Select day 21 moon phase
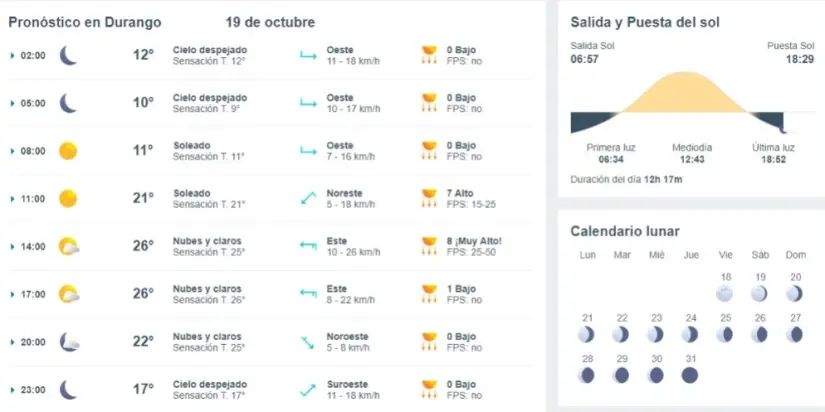 [x=587, y=334]
